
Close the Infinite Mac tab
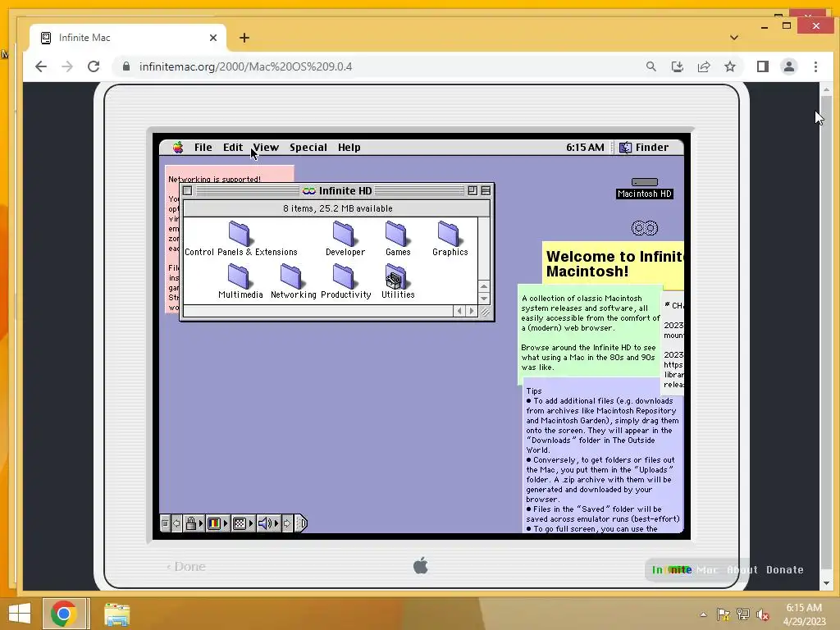coord(213,38)
